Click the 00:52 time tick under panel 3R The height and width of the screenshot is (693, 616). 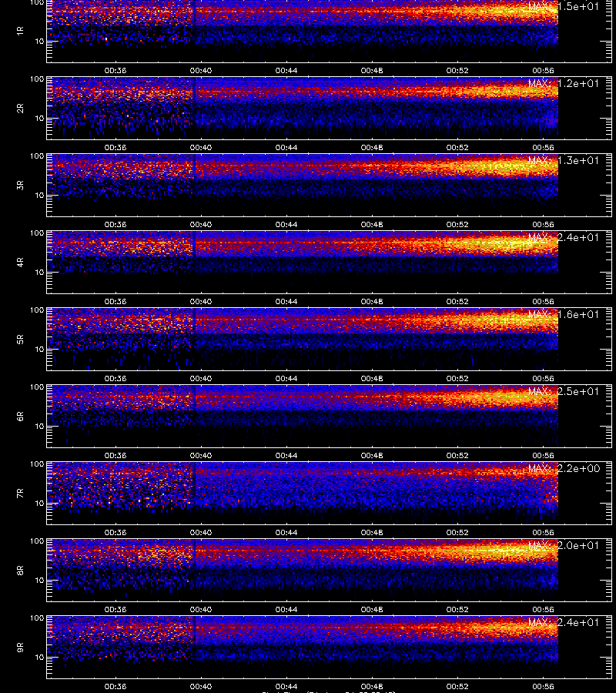457,224
